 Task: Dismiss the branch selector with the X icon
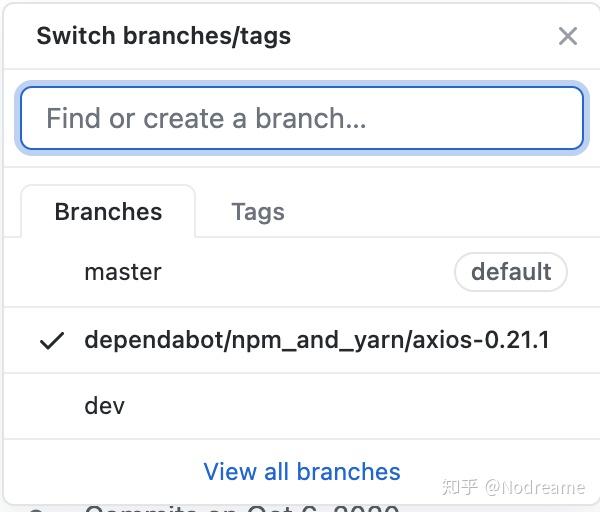567,36
